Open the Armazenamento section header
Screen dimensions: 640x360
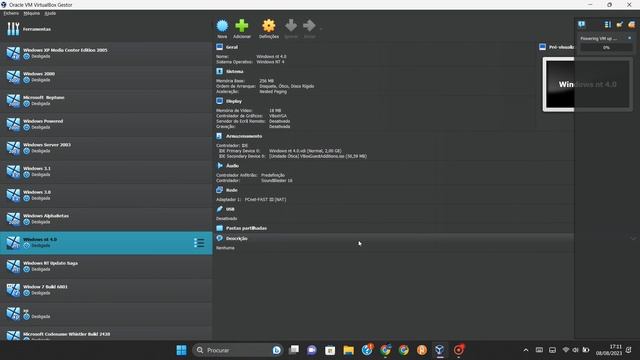pos(244,136)
